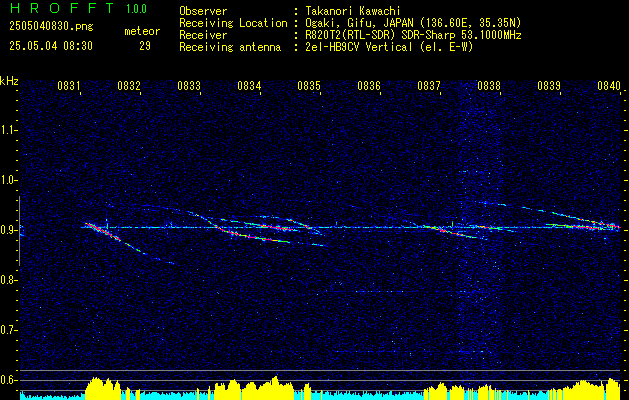The image size is (629, 400).
Task: Click the date stamp 25.05.04 08:30
Action: pyautogui.click(x=51, y=46)
